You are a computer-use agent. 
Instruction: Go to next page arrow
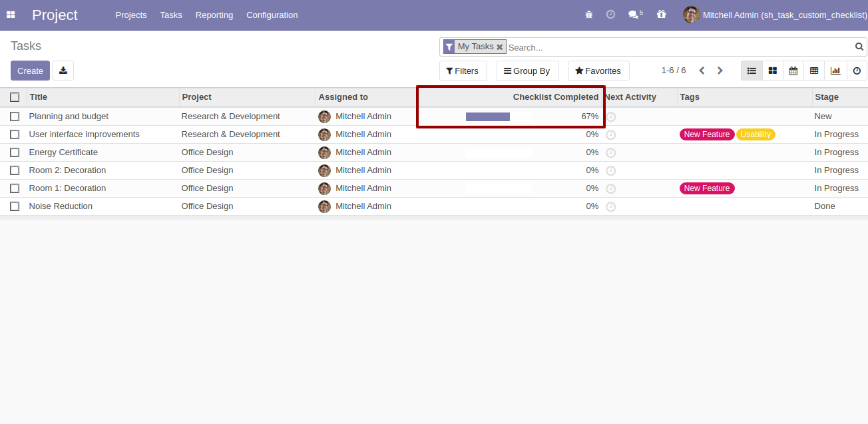[720, 71]
